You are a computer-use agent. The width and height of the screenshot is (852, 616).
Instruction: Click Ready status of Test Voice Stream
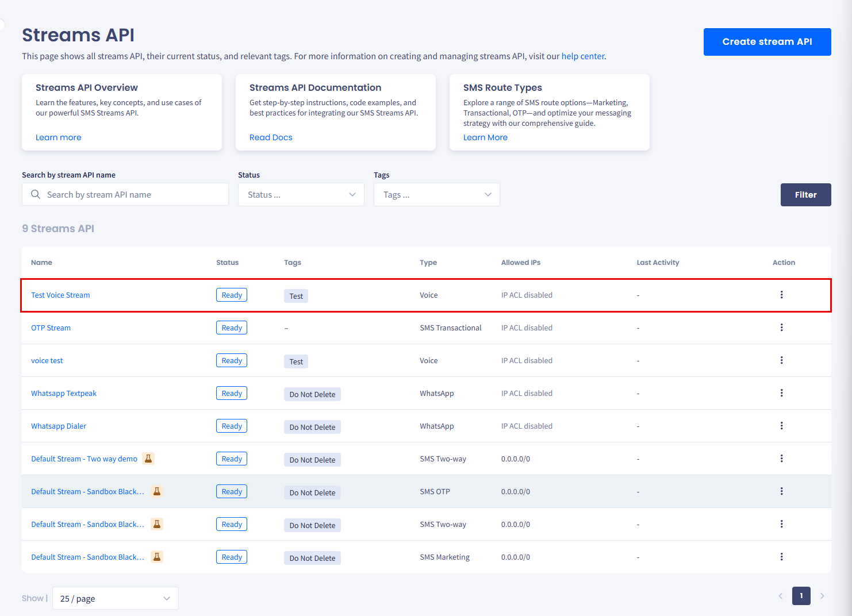(x=232, y=295)
